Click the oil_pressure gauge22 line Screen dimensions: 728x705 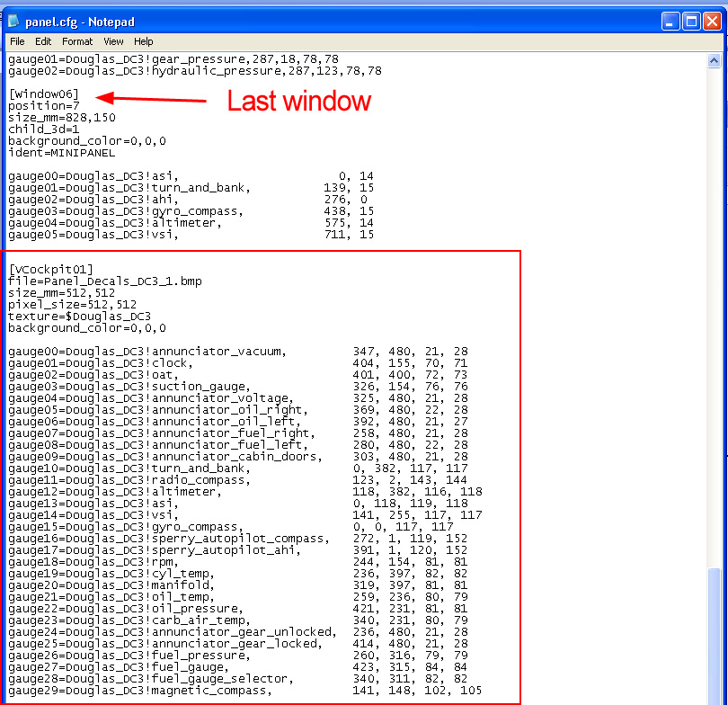[237, 609]
